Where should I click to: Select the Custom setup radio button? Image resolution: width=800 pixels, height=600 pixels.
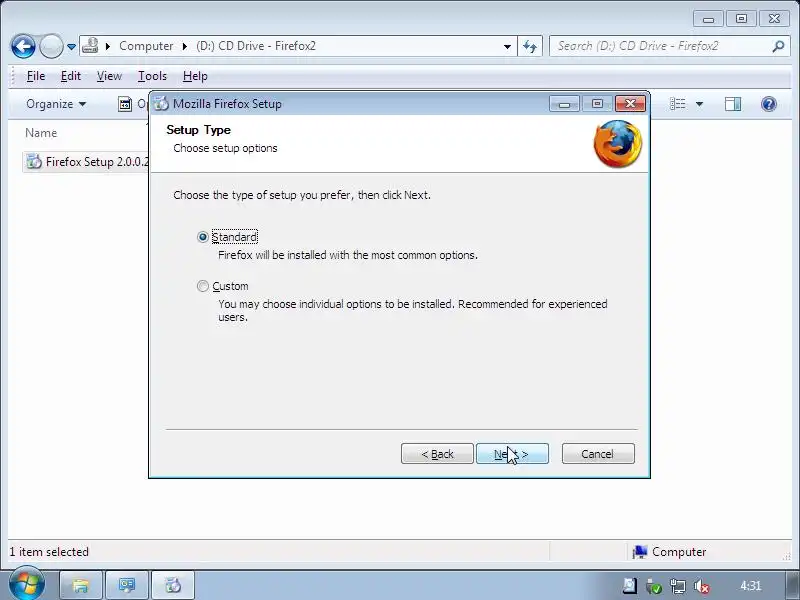tap(203, 286)
